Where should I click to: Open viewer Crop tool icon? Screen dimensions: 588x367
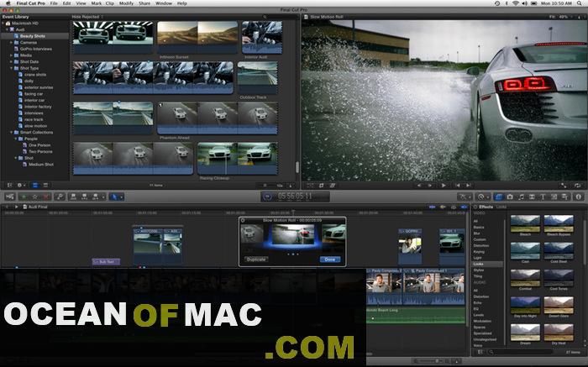[x=322, y=186]
